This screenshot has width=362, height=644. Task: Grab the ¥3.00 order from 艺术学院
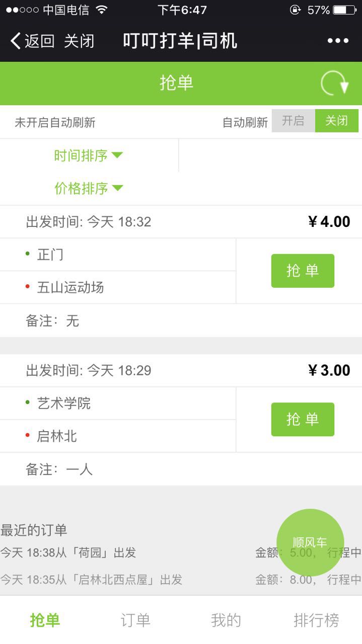[x=303, y=419]
